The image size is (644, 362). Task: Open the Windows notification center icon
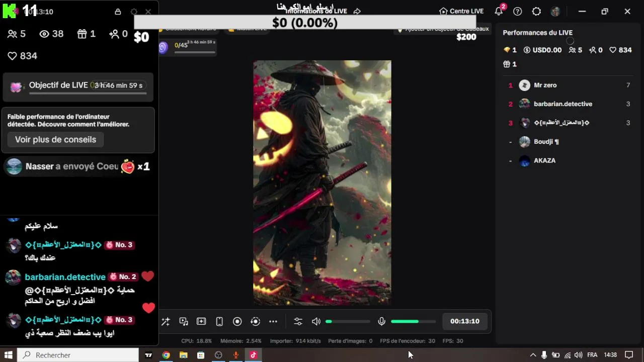tap(628, 355)
